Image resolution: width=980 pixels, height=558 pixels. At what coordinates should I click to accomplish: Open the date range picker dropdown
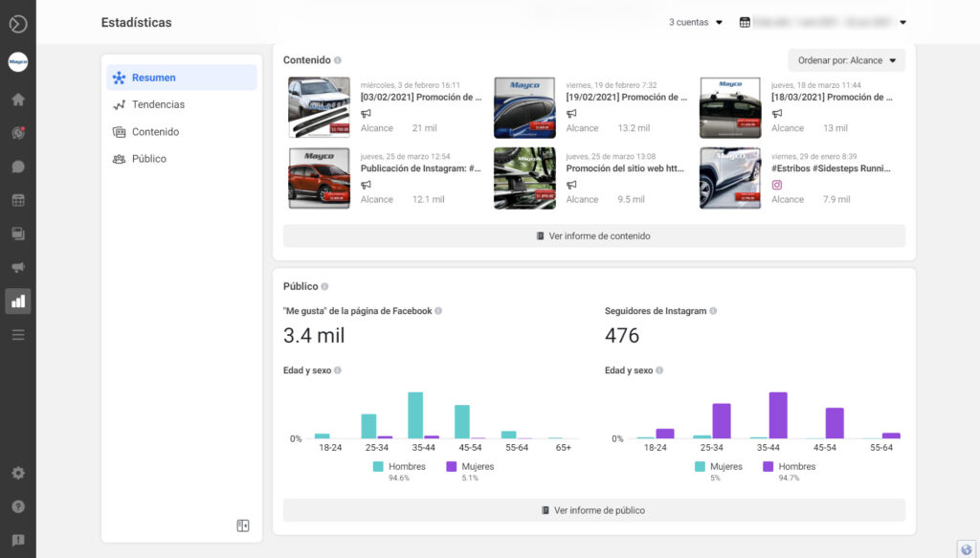click(823, 22)
